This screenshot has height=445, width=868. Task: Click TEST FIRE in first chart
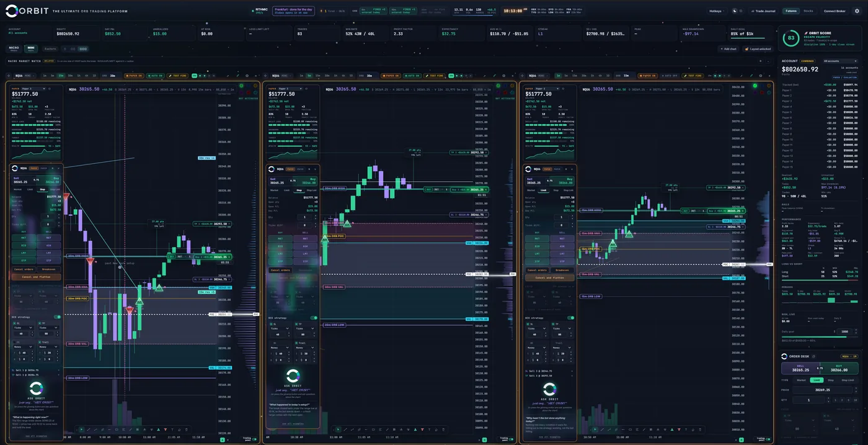[177, 76]
